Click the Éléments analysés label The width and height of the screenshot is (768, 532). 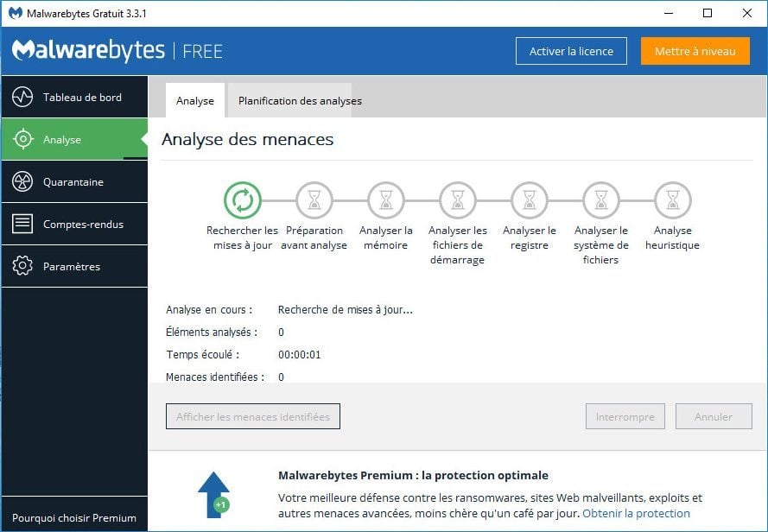coord(212,332)
